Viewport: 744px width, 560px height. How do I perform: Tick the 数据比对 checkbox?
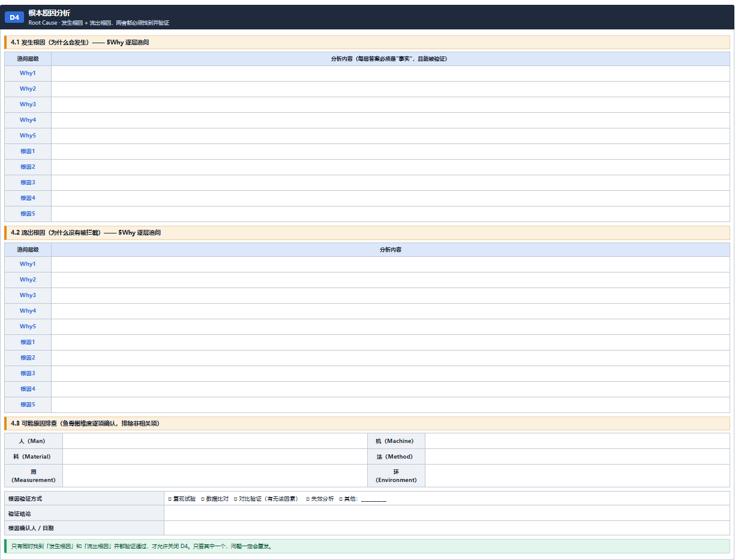(203, 499)
